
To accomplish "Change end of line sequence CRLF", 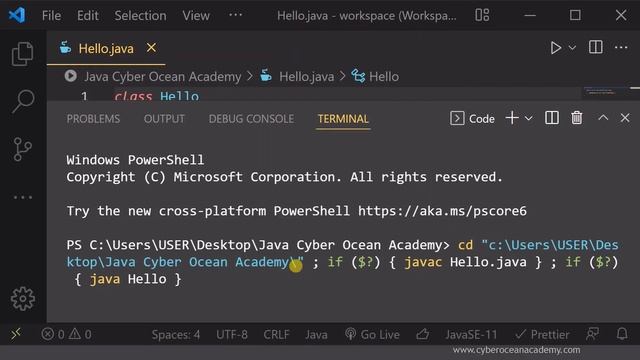I will click(276, 335).
